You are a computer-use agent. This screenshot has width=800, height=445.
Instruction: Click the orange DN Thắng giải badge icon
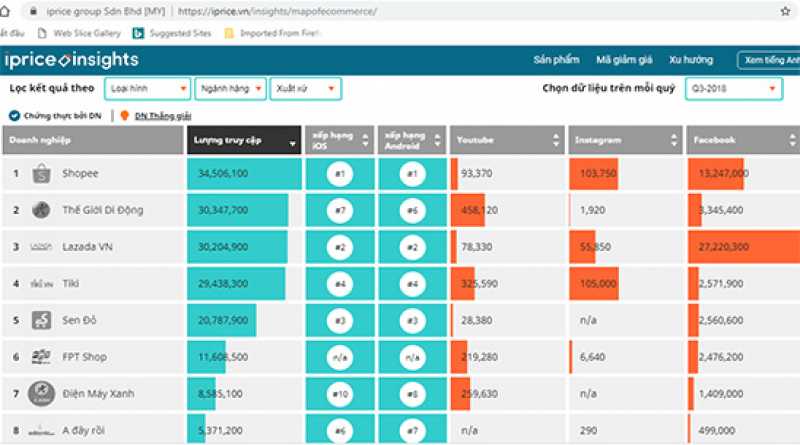[x=124, y=116]
